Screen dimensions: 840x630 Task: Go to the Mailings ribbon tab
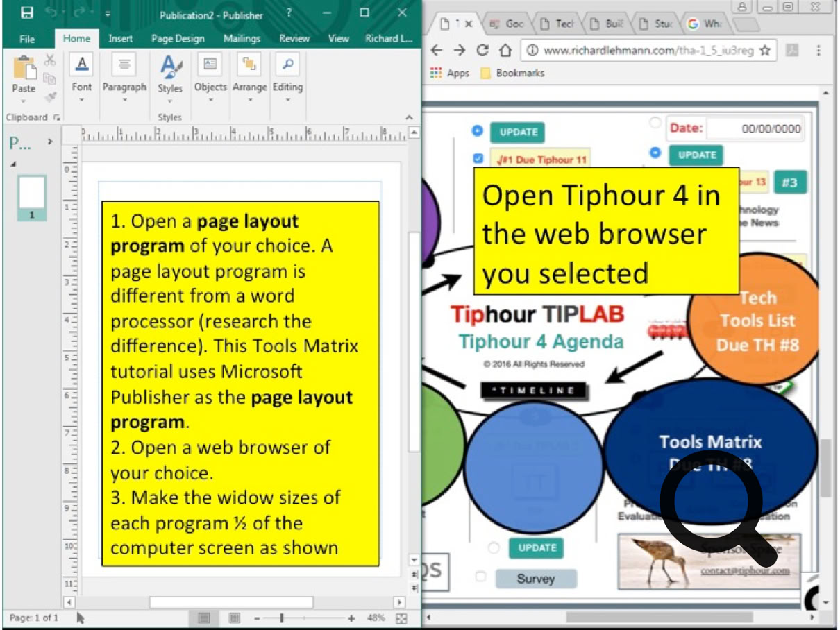tap(242, 39)
